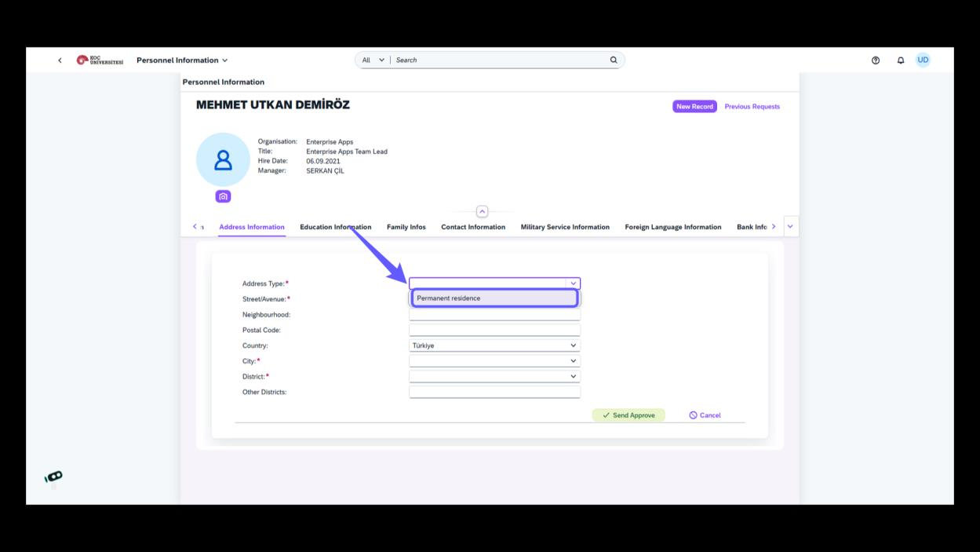
Task: Click the Cancel button
Action: click(x=705, y=415)
